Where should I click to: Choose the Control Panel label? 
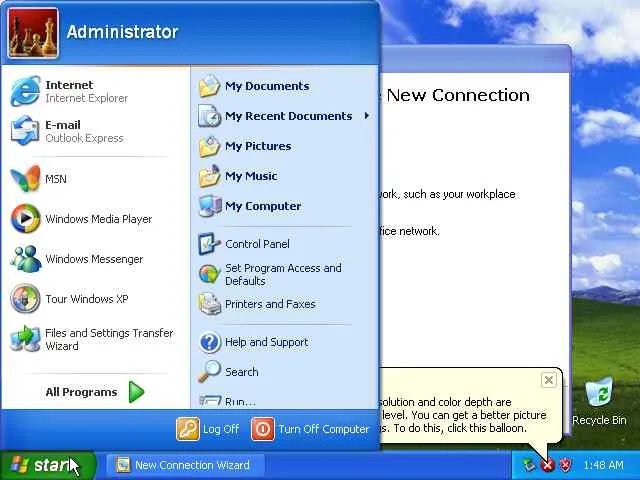click(257, 244)
